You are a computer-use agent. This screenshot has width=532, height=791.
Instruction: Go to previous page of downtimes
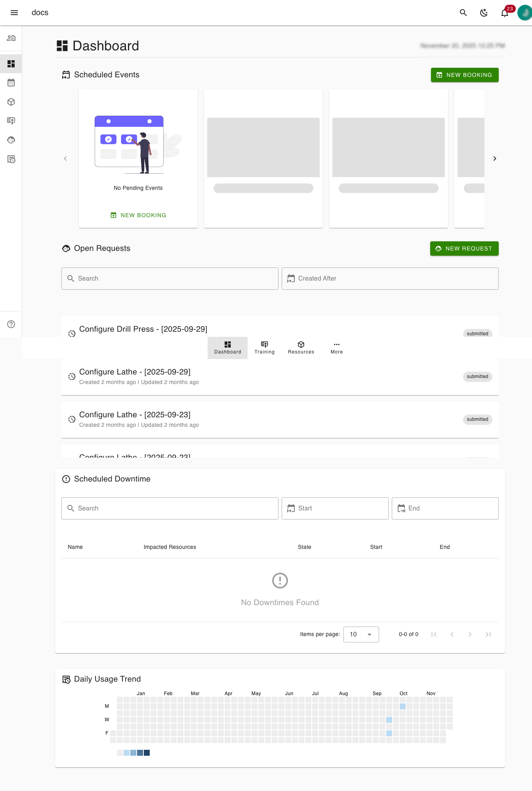pos(452,634)
